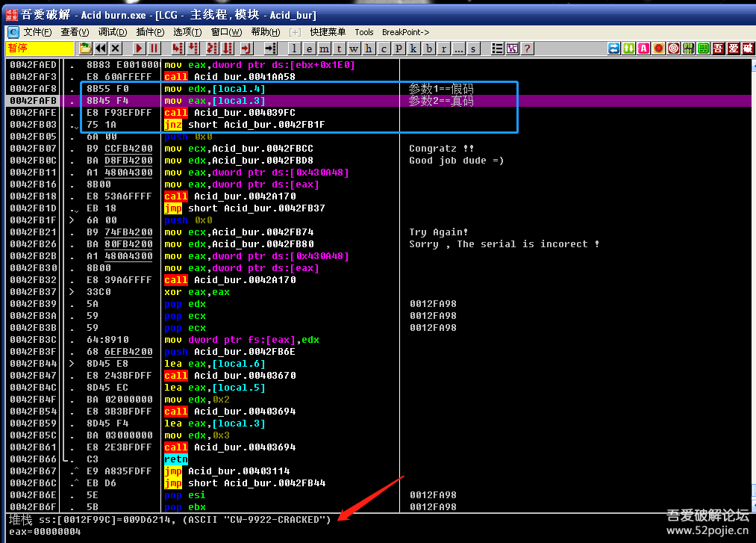Image resolution: width=756 pixels, height=543 pixels.
Task: Open the 插件(P) plugins menu
Action: [x=150, y=32]
